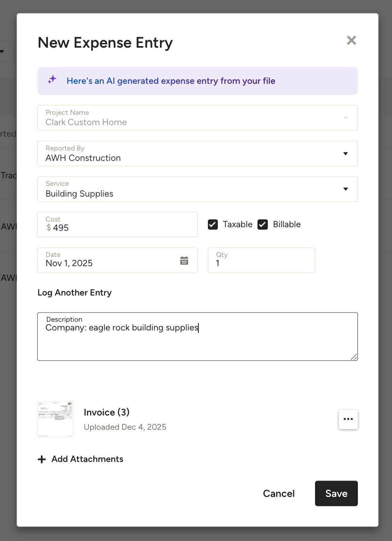This screenshot has height=541, width=392.
Task: Open the calendar date picker icon
Action: [x=184, y=261]
